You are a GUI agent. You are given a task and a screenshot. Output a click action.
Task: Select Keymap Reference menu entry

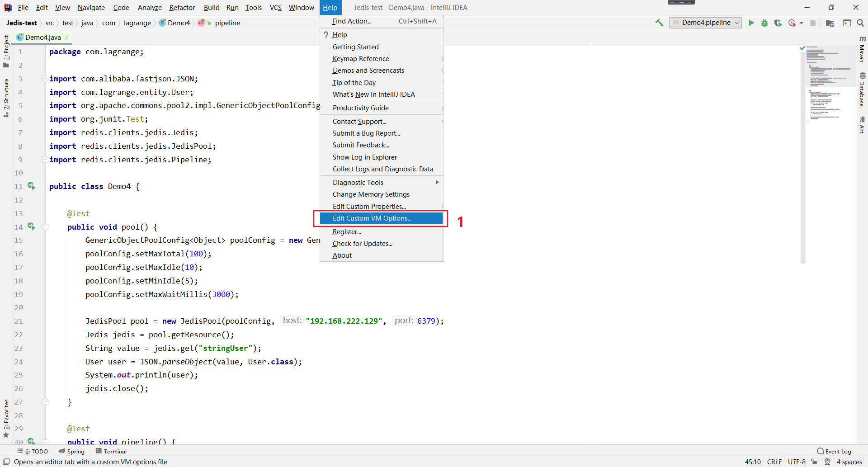coord(381,58)
